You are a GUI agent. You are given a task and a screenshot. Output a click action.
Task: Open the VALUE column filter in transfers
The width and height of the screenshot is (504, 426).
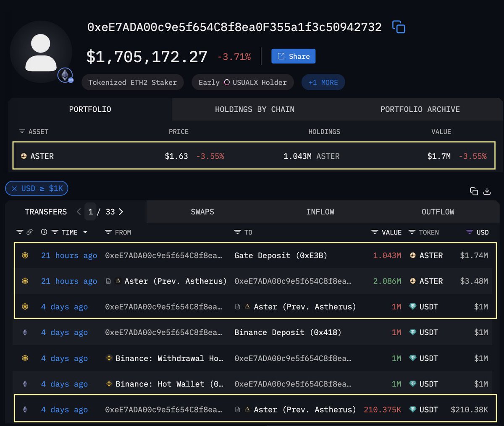click(x=375, y=232)
